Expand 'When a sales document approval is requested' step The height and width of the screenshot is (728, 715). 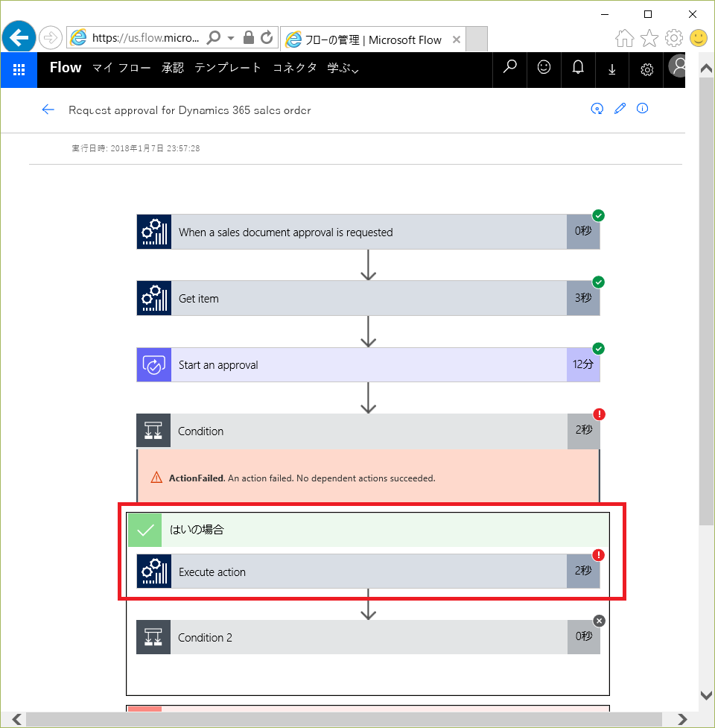pyautogui.click(x=368, y=232)
